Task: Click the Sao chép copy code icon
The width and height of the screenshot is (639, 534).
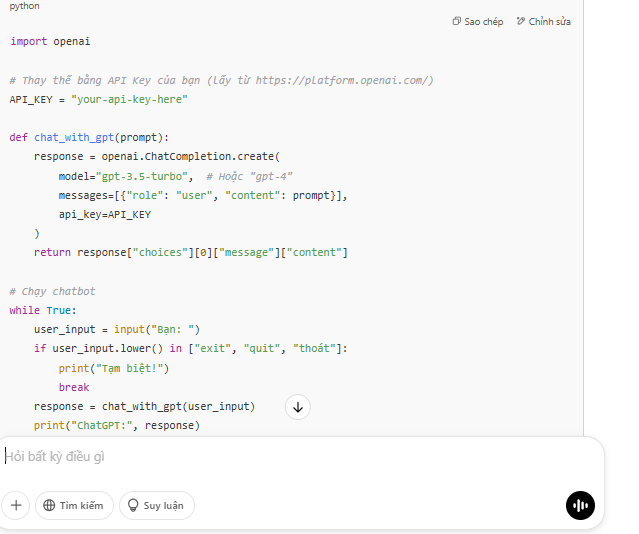Action: [x=457, y=22]
